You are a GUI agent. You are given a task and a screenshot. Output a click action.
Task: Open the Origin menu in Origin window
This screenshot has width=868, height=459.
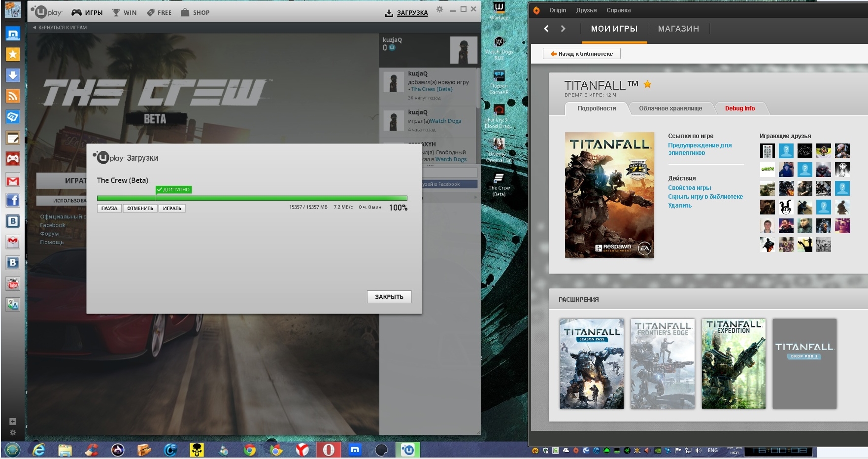pos(558,10)
